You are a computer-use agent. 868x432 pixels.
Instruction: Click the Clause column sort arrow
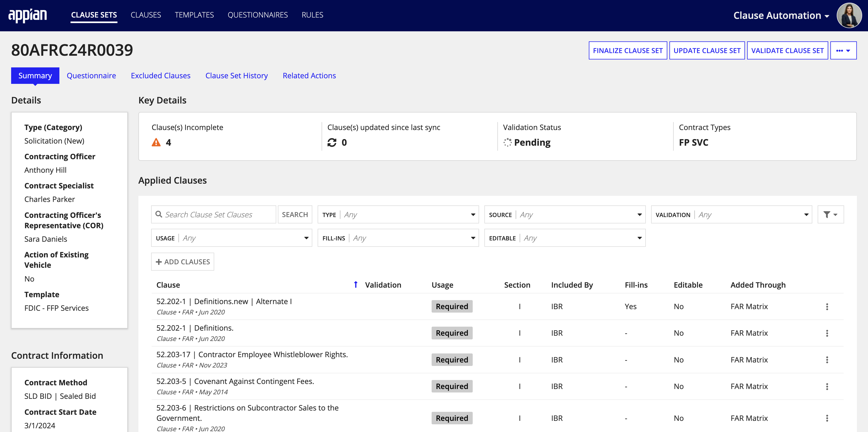coord(356,285)
